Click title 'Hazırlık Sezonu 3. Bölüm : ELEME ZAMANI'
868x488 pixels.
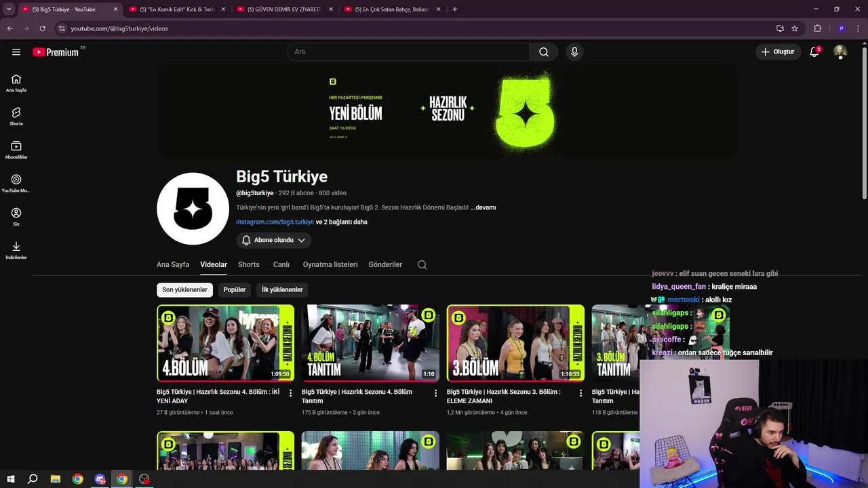504,396
